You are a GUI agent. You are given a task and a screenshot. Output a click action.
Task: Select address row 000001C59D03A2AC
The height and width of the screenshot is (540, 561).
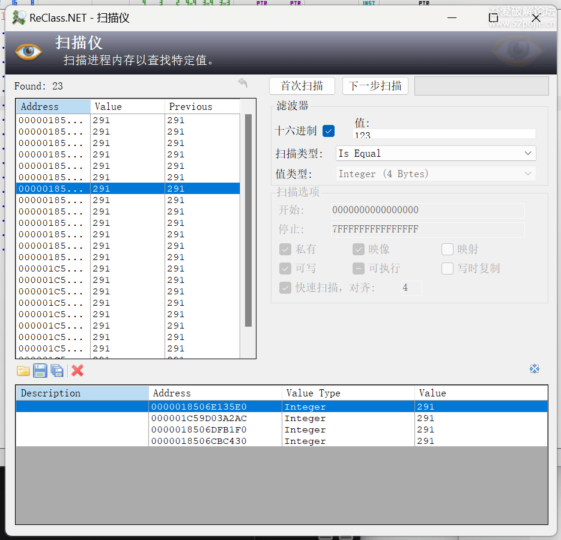pos(282,418)
